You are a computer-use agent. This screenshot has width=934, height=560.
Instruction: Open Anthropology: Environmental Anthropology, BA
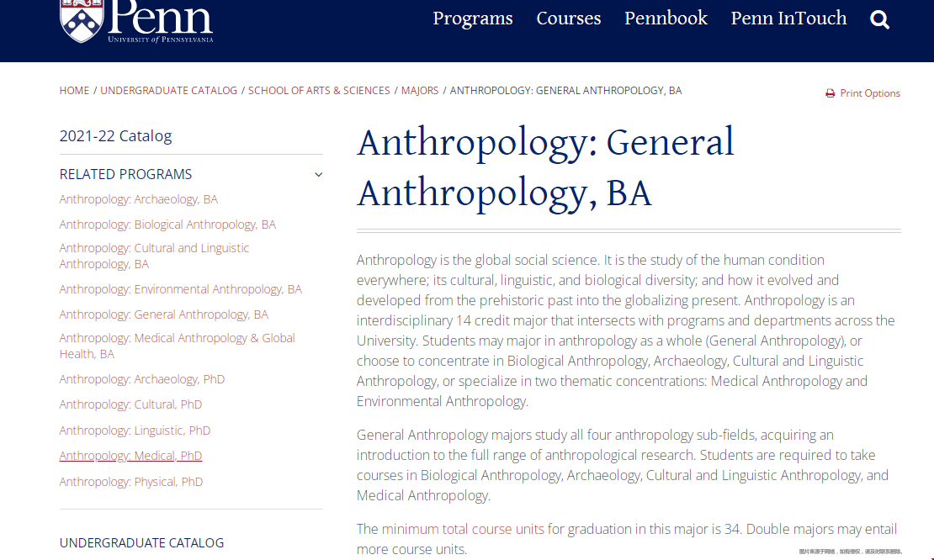(x=181, y=289)
